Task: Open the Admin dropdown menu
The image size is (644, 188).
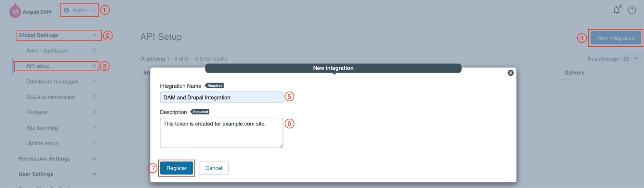Action: (x=80, y=10)
